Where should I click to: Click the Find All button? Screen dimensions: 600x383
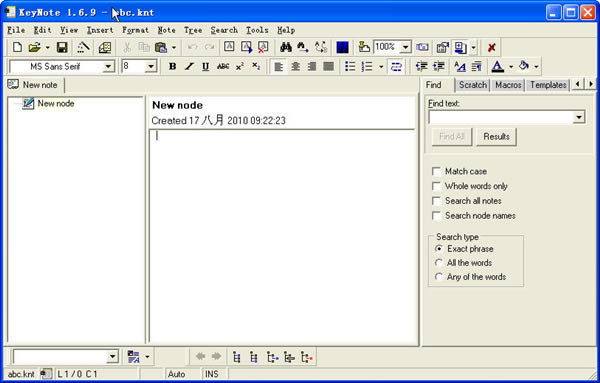(x=452, y=137)
